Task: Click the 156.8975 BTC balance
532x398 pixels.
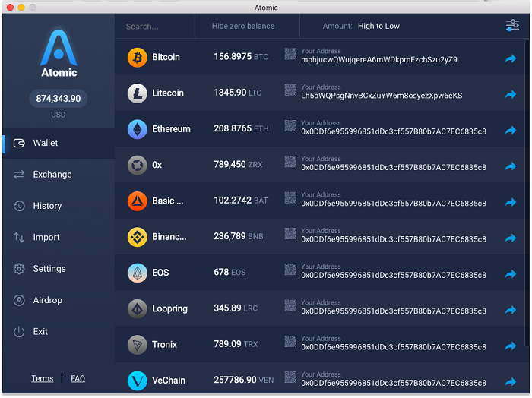Action: pyautogui.click(x=241, y=57)
